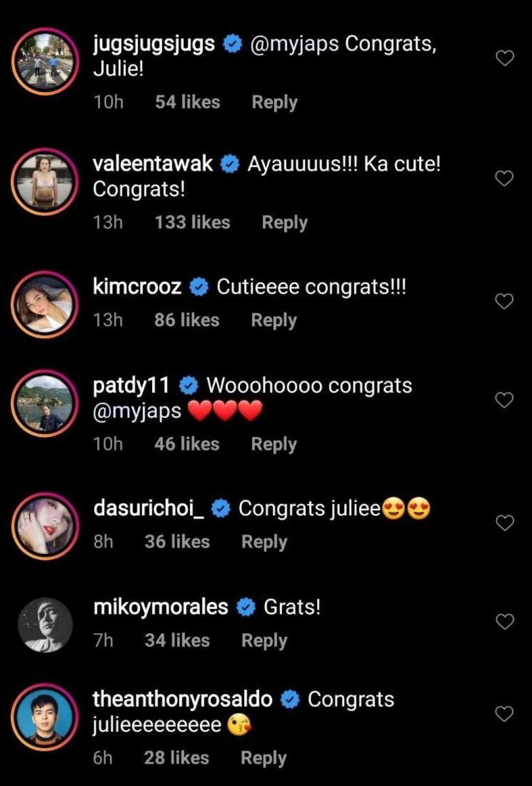Reply to the jugsjugsjugs comment
532x786 pixels.
(274, 102)
